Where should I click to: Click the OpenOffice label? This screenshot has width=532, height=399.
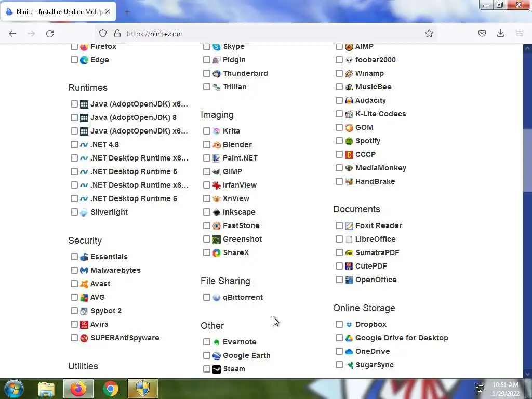(376, 280)
